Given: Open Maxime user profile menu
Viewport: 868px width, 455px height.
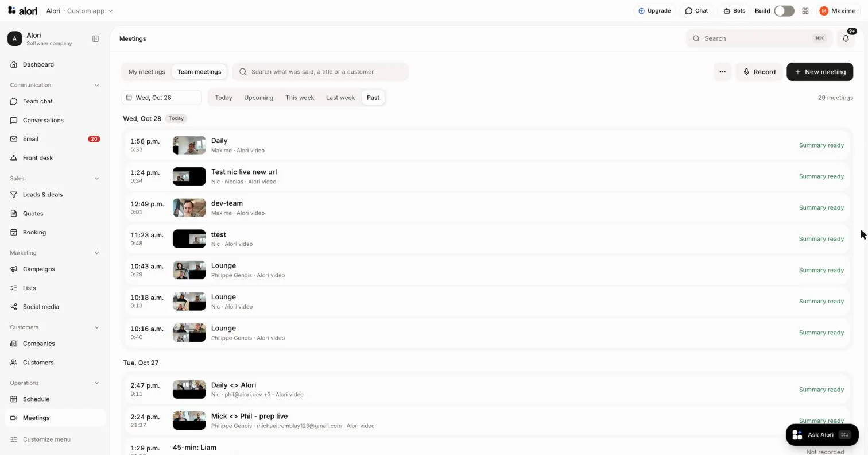Looking at the screenshot, I should click(838, 11).
